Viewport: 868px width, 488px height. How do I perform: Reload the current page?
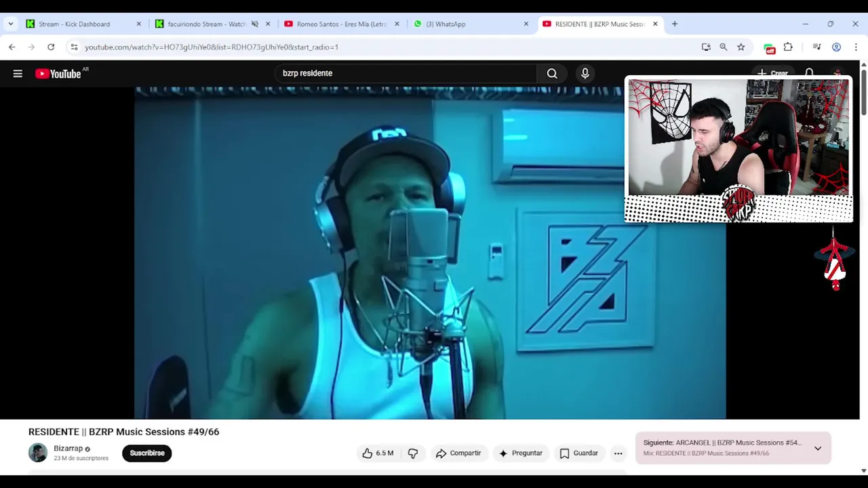pyautogui.click(x=51, y=47)
